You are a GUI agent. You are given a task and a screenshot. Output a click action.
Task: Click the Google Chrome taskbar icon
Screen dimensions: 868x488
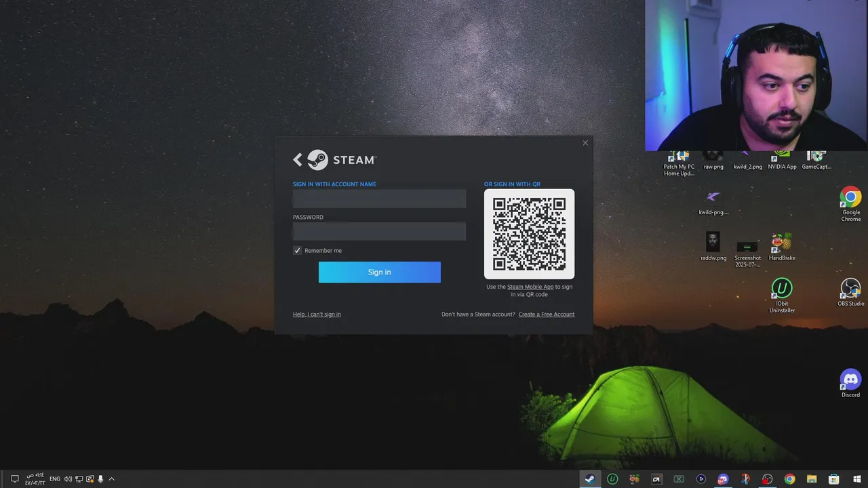point(790,479)
